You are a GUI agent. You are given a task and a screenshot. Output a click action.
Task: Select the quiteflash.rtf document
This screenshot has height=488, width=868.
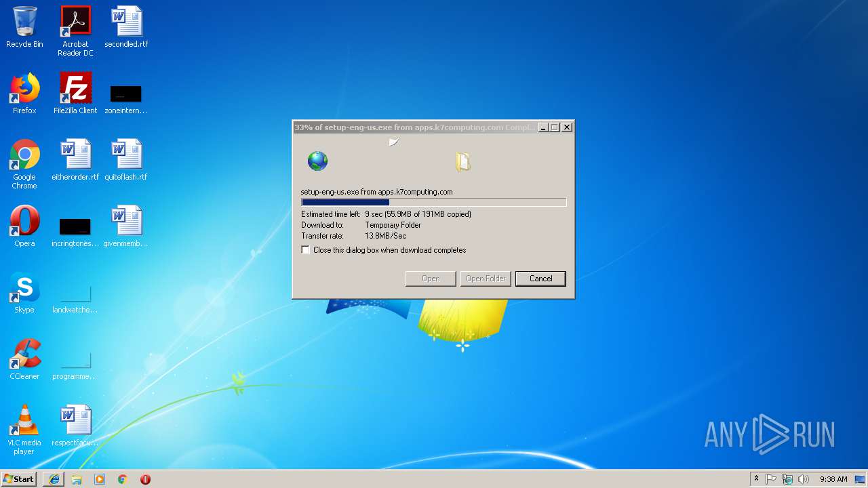tap(126, 160)
